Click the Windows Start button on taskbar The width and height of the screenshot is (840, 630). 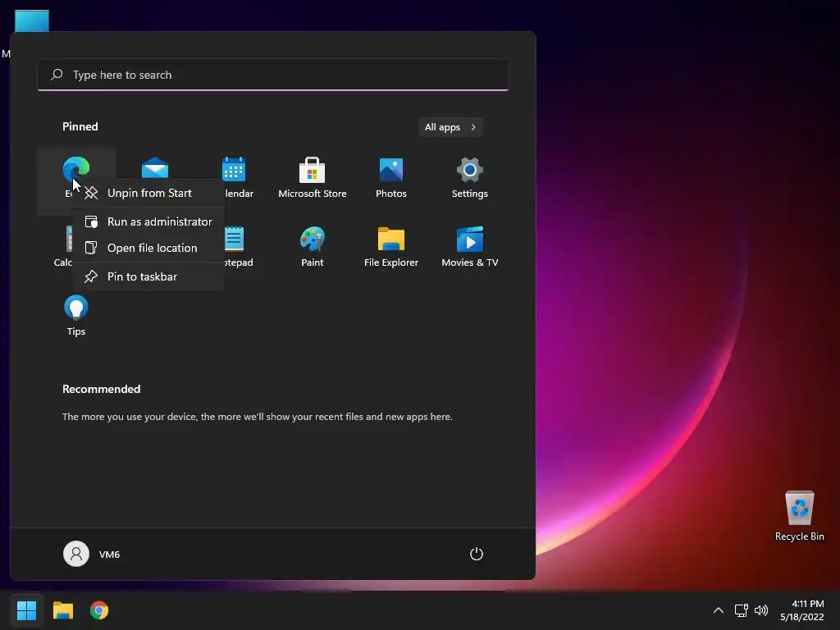tap(26, 610)
